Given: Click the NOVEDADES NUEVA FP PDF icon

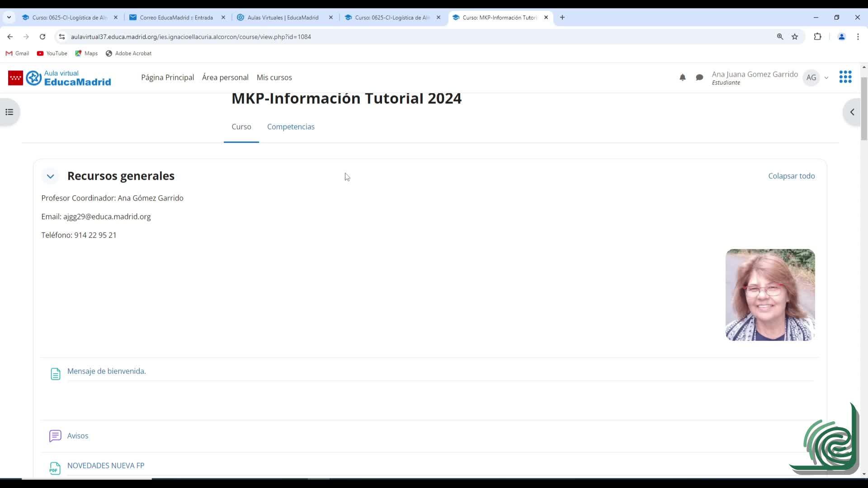Looking at the screenshot, I should (x=55, y=468).
